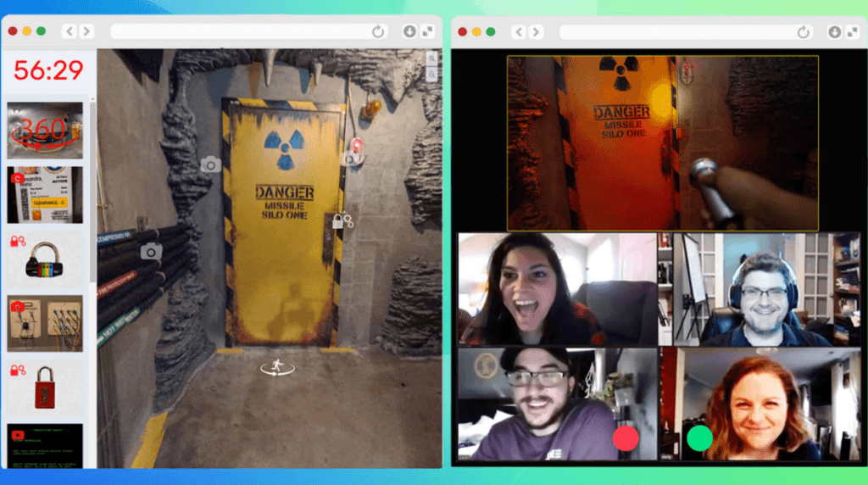Viewport: 868px width, 485px height.
Task: Open the wiring panels photo thumbnail
Action: click(x=45, y=323)
